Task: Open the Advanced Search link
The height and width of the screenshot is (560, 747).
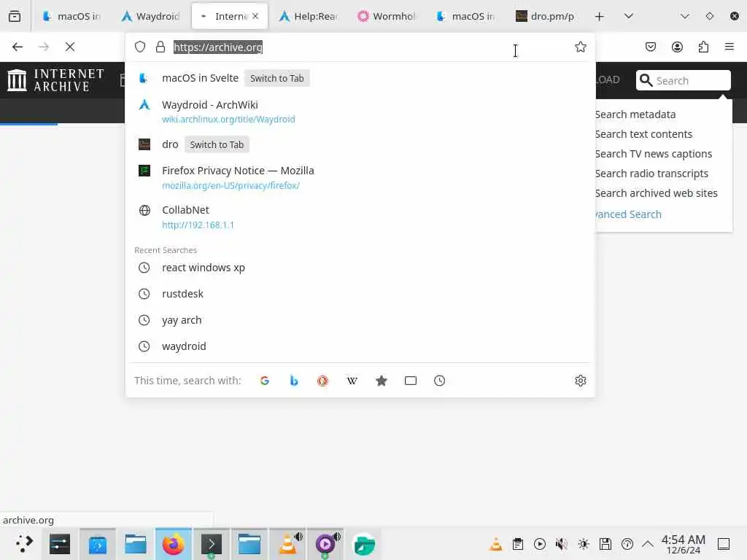Action: coord(628,214)
